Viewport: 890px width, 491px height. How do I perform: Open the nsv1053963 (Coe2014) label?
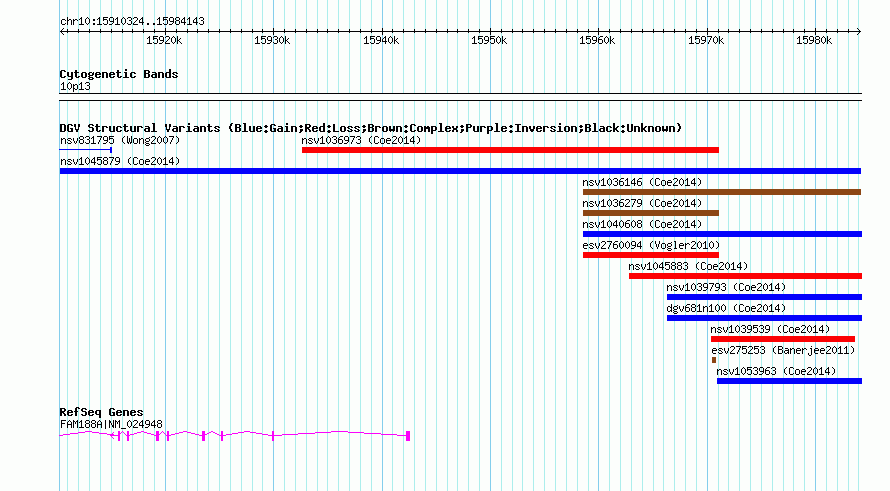pos(776,371)
